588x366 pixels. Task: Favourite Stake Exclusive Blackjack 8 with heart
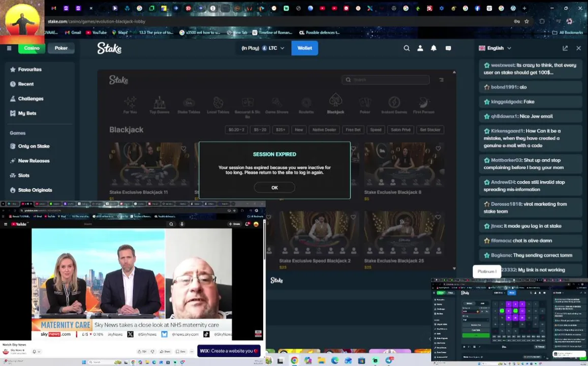(438, 148)
